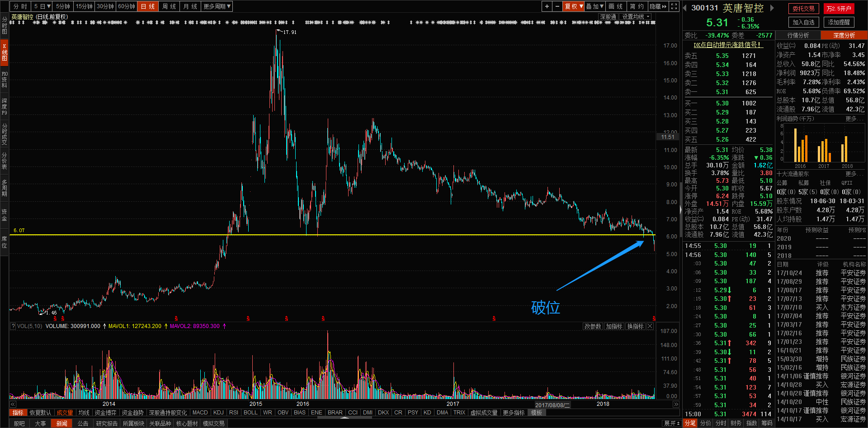The width and height of the screenshot is (868, 428).
Task: Expand the 更多周期 period dropdown
Action: 217,6
